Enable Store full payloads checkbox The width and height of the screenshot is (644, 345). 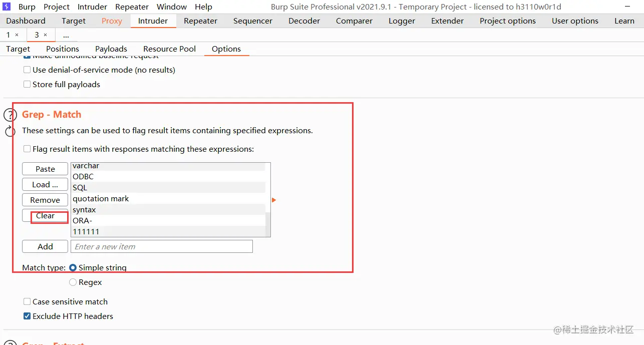click(x=27, y=85)
